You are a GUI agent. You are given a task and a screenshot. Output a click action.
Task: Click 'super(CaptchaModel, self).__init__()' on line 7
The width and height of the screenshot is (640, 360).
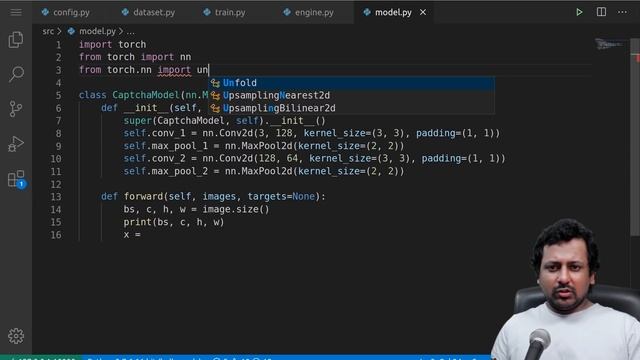224,121
